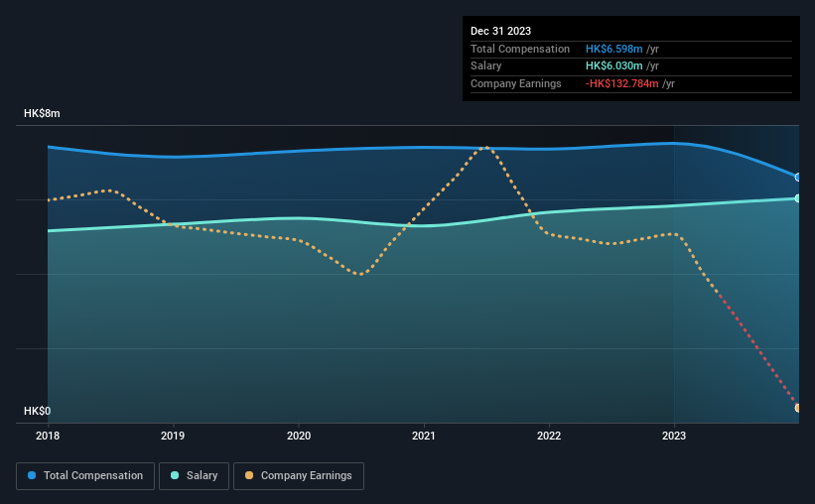
Task: Click the 2021 x-axis label
Action: (x=424, y=436)
